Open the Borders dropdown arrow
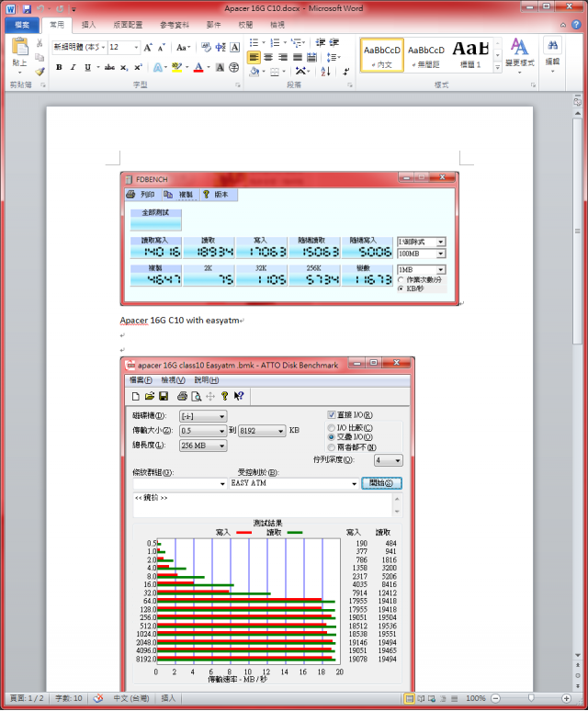The image size is (588, 711). tap(284, 72)
